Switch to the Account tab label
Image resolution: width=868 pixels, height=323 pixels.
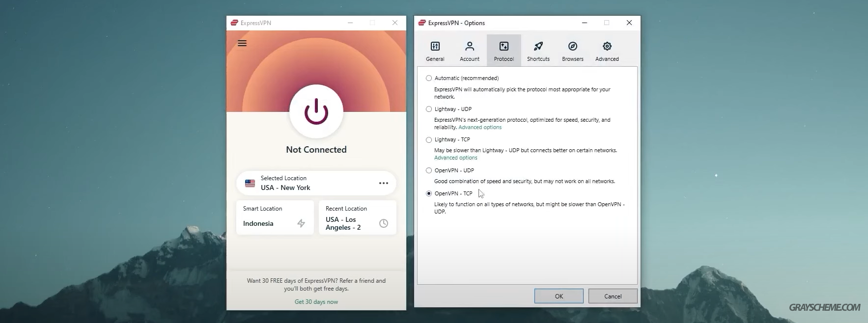[470, 59]
